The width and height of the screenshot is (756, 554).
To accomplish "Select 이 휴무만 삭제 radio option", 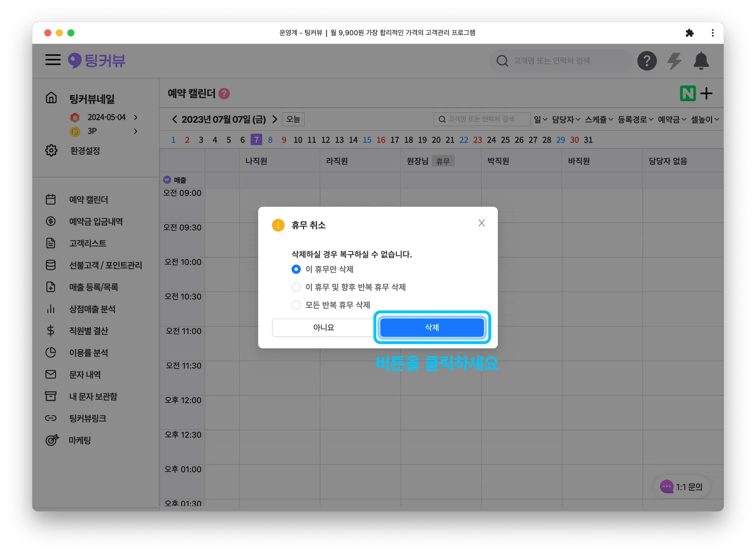I will [x=296, y=269].
